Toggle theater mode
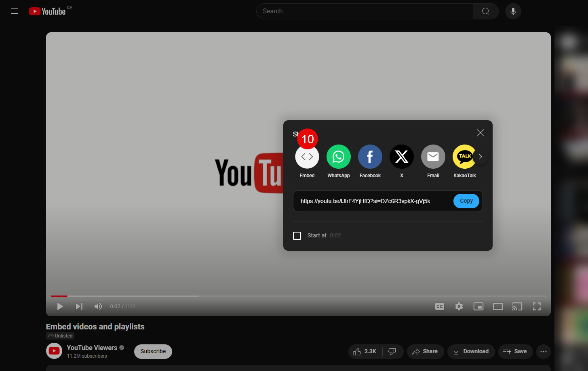This screenshot has width=588, height=371. click(x=498, y=306)
